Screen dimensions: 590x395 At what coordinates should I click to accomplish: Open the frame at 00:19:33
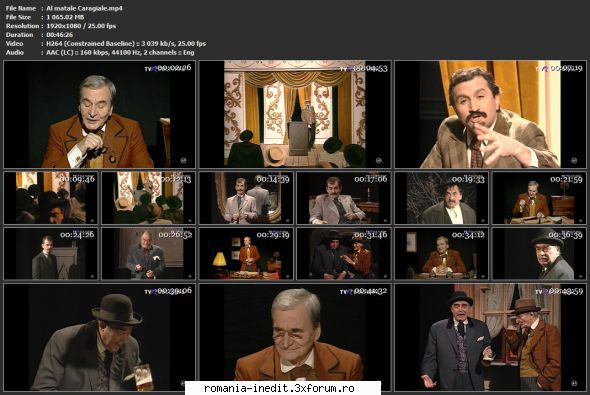click(x=441, y=198)
